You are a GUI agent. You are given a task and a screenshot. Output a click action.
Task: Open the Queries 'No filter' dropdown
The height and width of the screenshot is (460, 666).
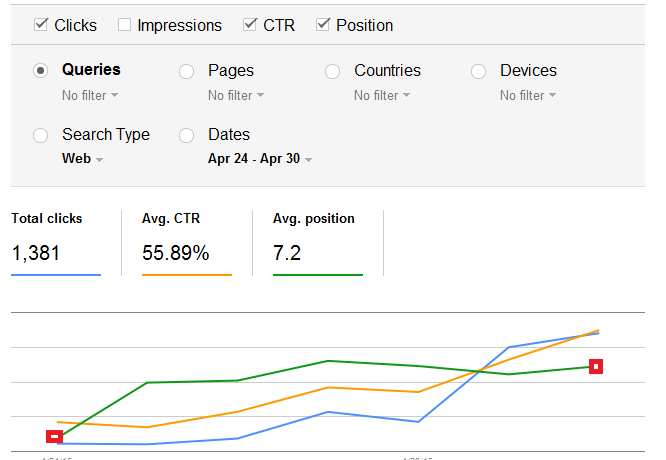click(90, 96)
